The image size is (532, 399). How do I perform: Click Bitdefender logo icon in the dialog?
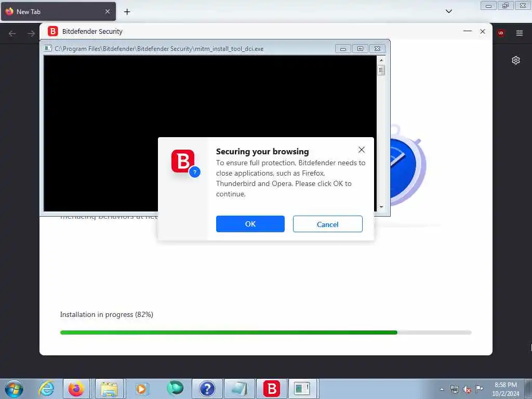pos(182,161)
